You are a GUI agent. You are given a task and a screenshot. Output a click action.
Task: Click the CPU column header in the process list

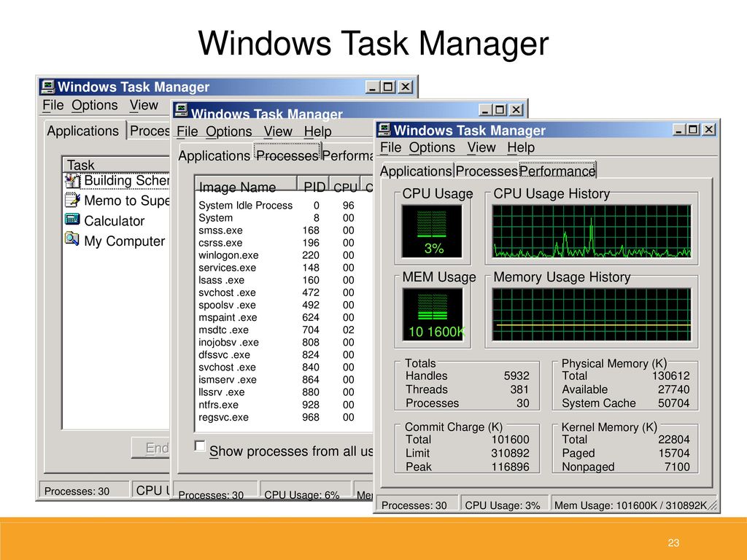point(345,185)
